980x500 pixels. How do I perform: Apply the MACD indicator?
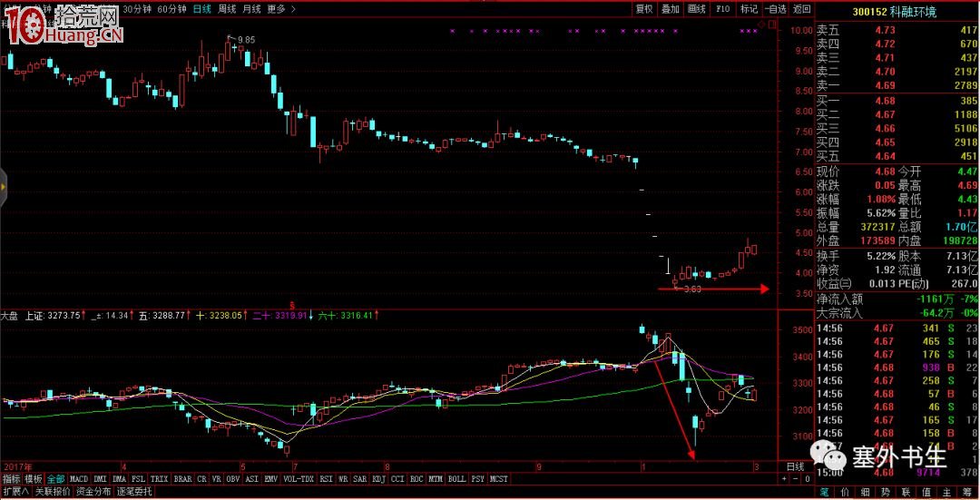pyautogui.click(x=79, y=479)
